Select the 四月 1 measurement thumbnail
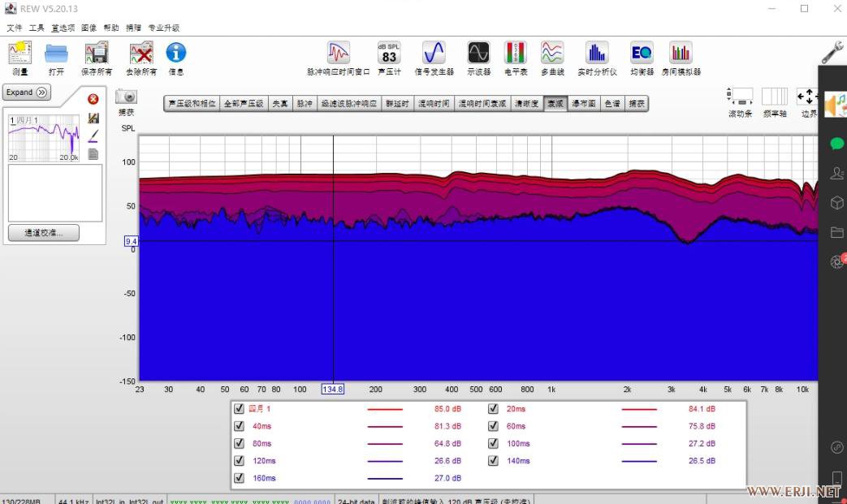 (44, 138)
